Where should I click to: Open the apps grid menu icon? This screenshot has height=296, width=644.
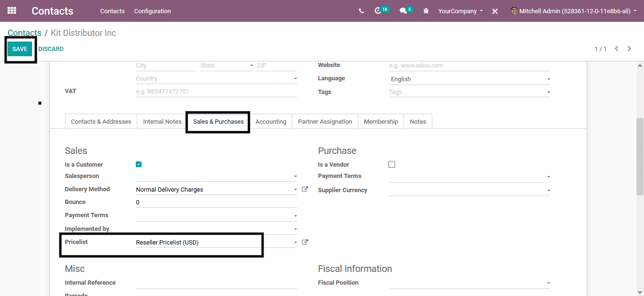(12, 10)
